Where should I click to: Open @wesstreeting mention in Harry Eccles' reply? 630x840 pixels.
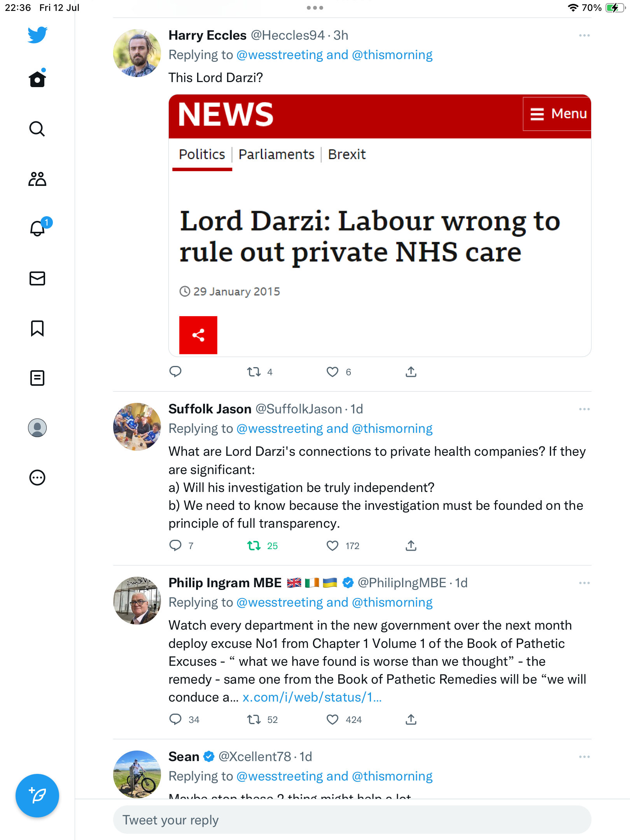point(280,55)
